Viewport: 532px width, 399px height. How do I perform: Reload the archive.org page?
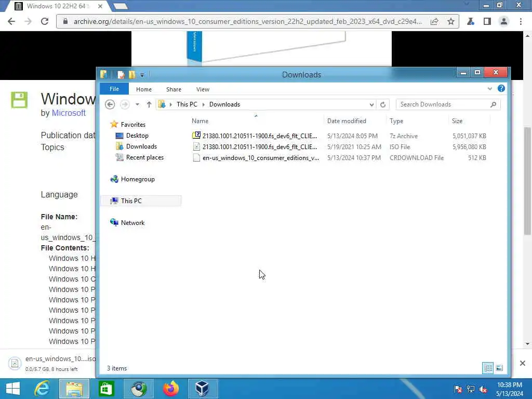(x=45, y=21)
